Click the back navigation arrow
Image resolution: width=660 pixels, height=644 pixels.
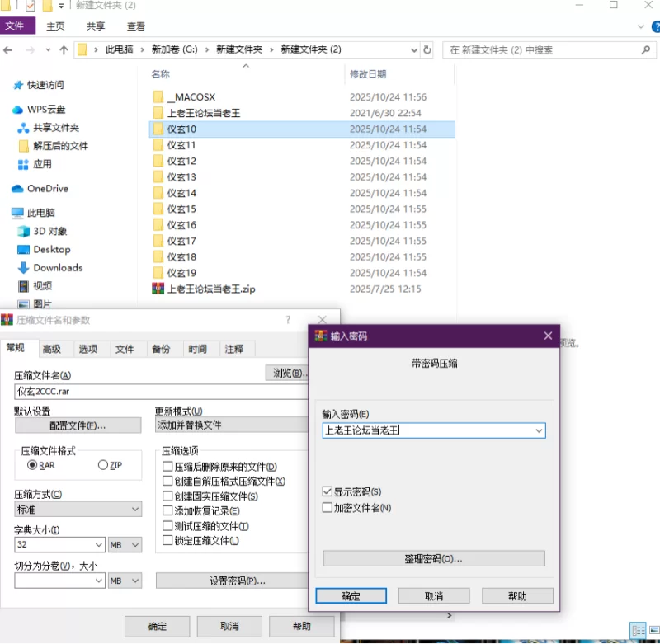8,50
